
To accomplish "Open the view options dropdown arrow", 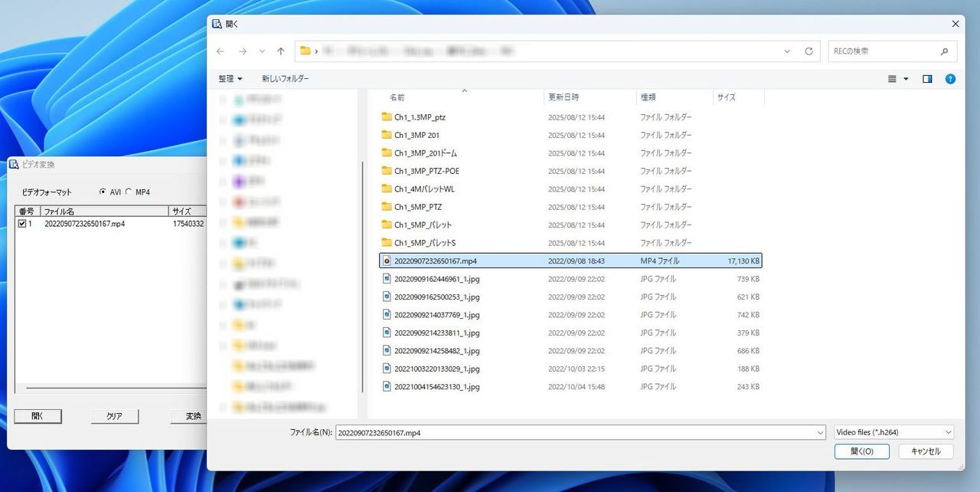I will pos(906,79).
